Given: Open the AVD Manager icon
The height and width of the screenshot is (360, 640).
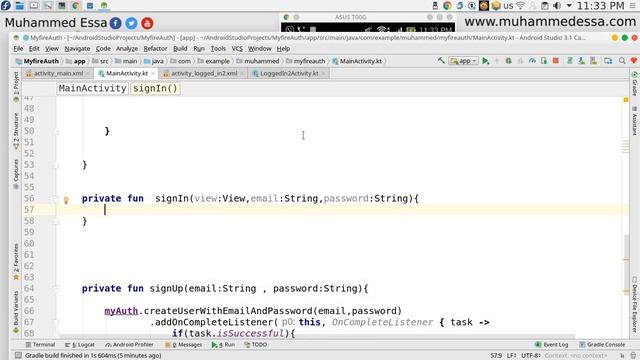Looking at the screenshot, I should coord(582,61).
